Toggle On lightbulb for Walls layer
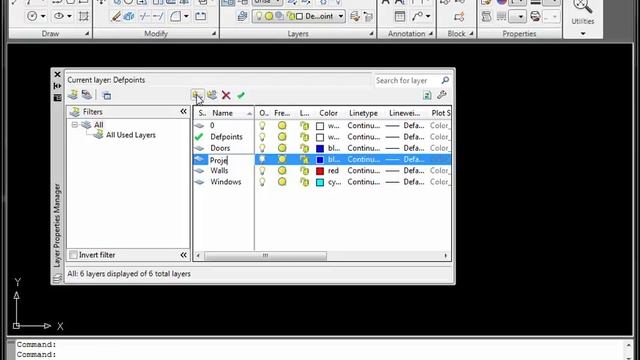 coord(262,171)
